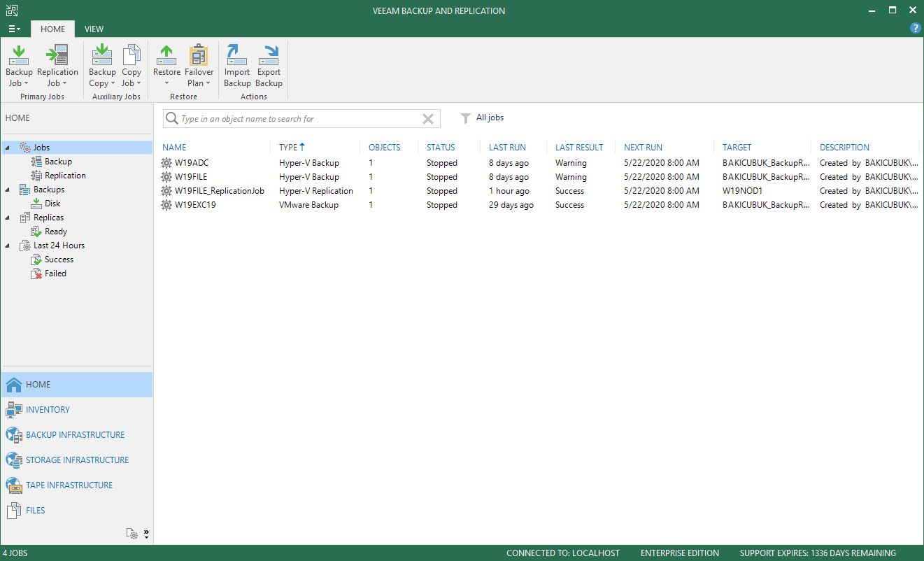This screenshot has width=924, height=561.
Task: Click the VMware Backup type cell
Action: [x=308, y=205]
